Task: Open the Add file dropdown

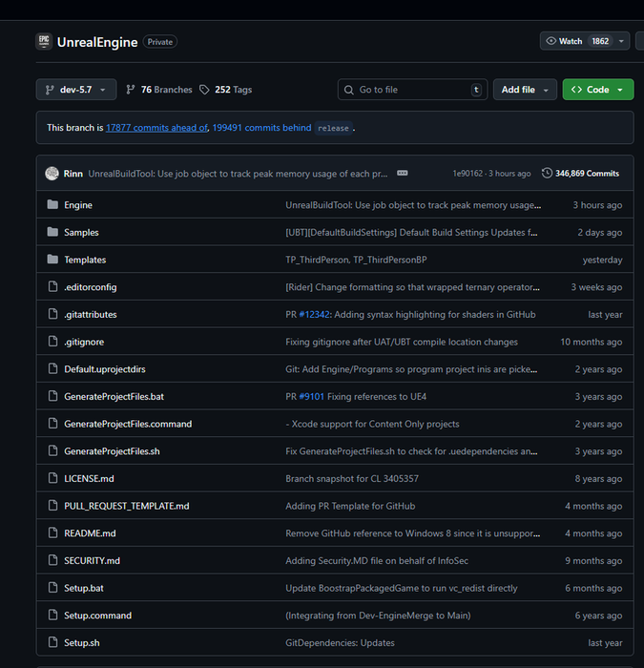Action: pyautogui.click(x=525, y=90)
